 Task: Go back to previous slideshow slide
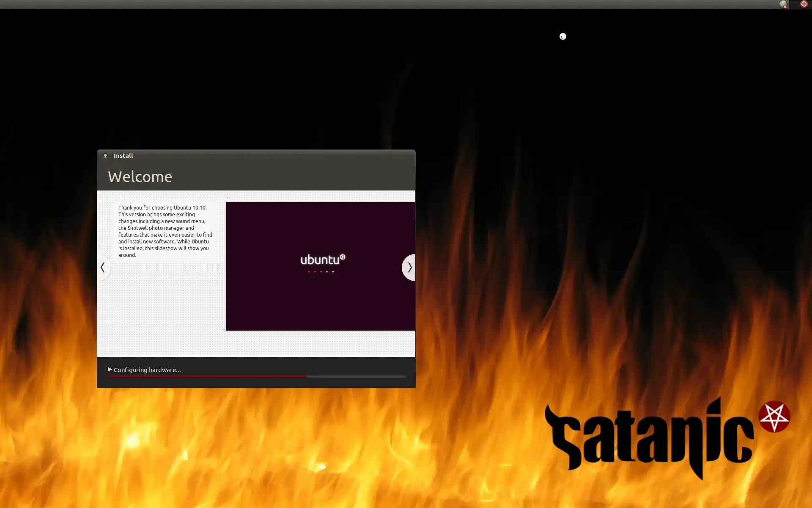tap(103, 267)
